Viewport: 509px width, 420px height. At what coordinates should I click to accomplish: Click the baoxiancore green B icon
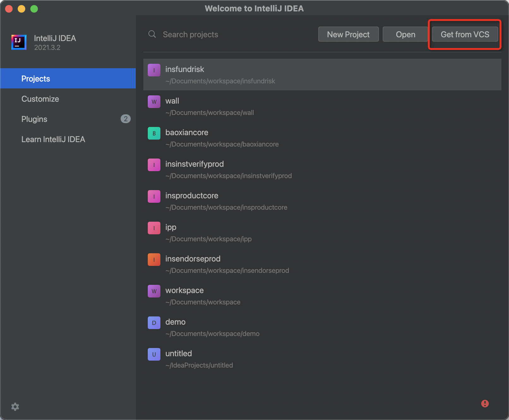click(x=154, y=133)
